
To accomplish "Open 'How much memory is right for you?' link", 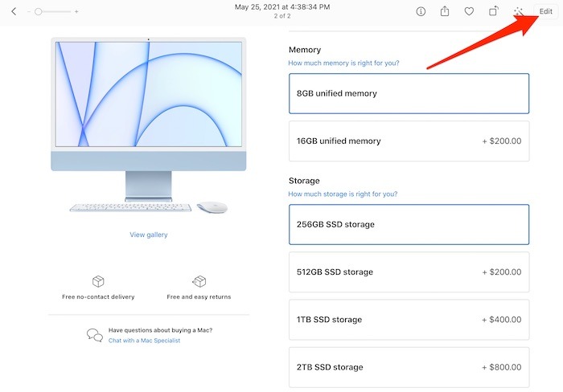I will point(343,63).
